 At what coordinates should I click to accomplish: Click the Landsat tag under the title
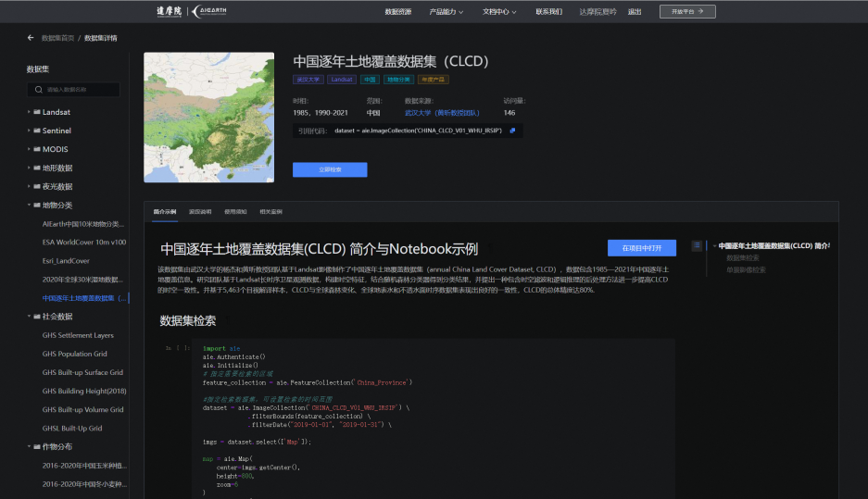[x=342, y=80]
